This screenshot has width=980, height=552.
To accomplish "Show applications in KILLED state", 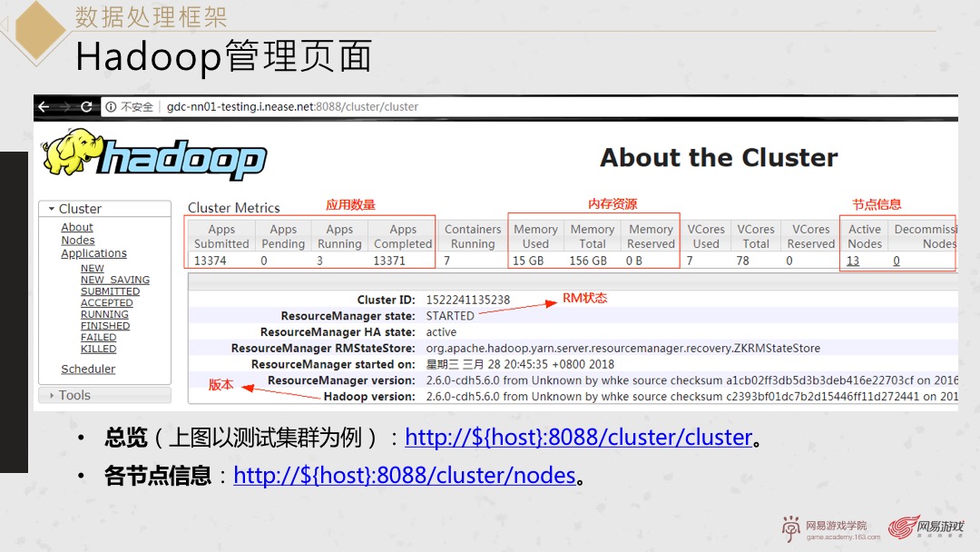I will point(98,349).
